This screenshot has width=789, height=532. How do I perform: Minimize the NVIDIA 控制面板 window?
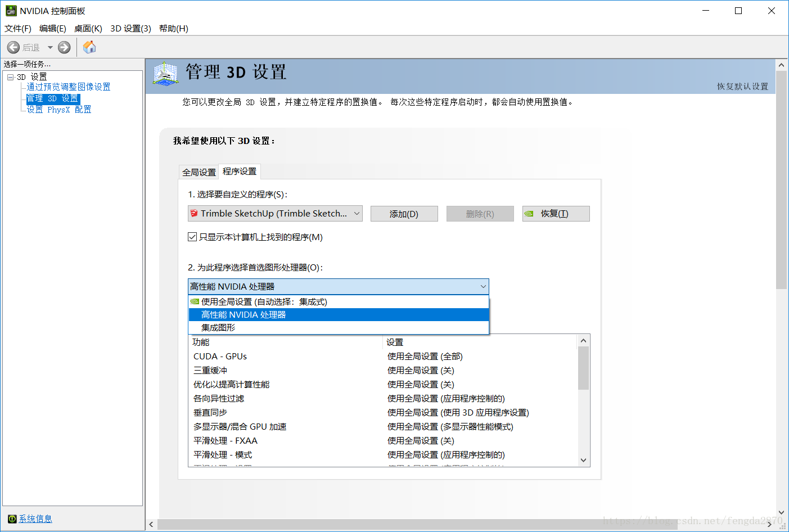click(x=706, y=11)
